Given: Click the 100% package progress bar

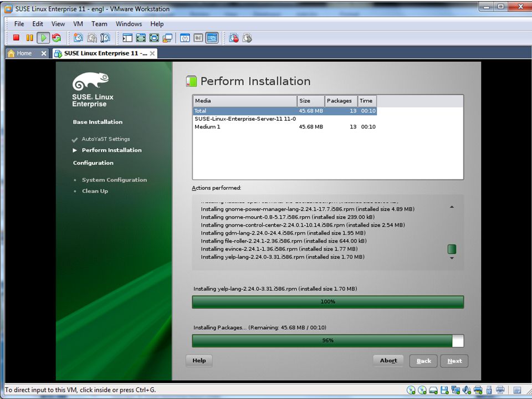Looking at the screenshot, I should (328, 301).
